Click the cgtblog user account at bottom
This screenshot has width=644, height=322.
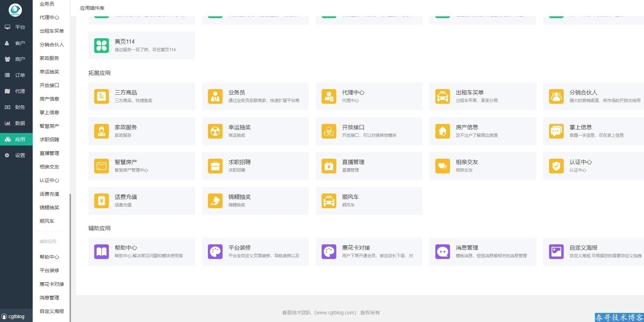(14, 316)
